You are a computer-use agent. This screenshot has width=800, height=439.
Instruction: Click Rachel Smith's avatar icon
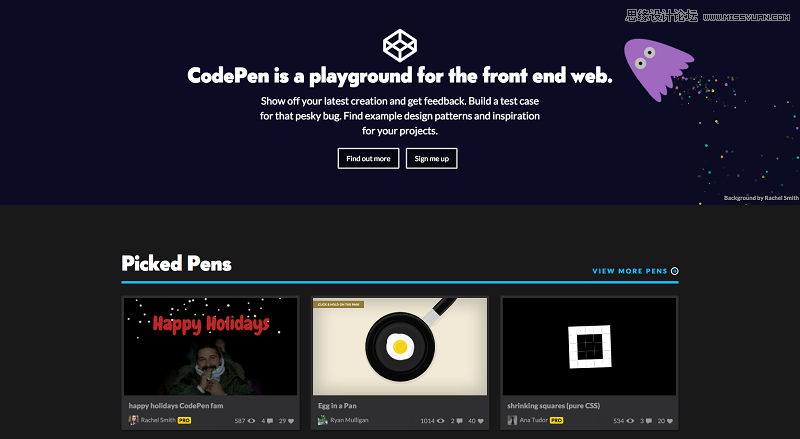133,420
